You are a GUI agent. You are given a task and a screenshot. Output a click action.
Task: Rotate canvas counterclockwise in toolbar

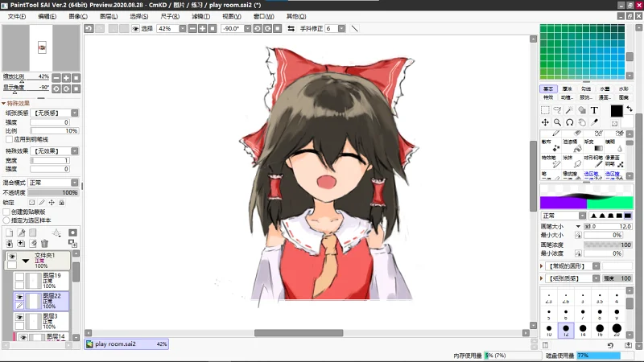[x=258, y=28]
